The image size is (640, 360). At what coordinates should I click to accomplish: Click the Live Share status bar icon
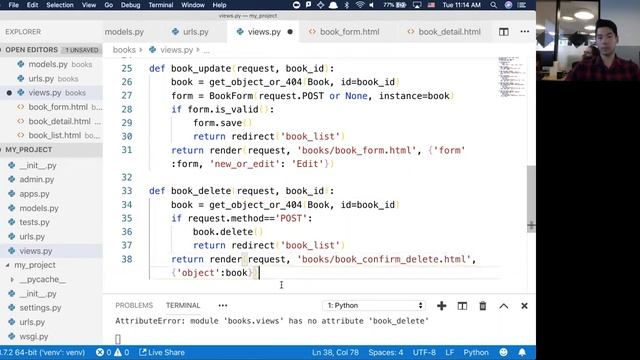[142, 352]
